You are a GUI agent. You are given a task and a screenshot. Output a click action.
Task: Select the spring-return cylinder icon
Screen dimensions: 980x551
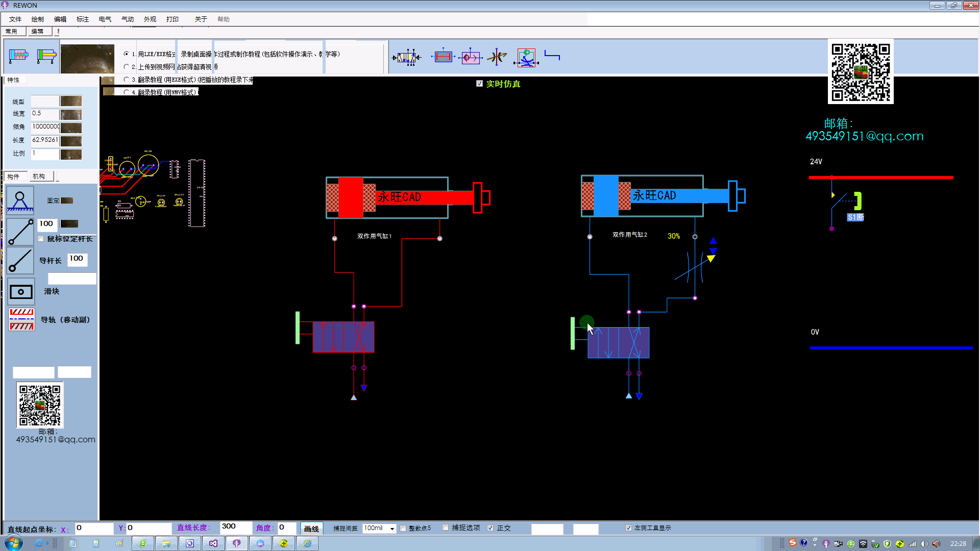(18, 55)
